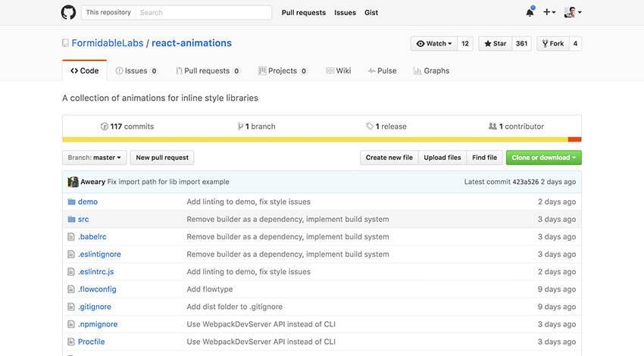This screenshot has width=644, height=356.
Task: Focus the Search input field
Action: pos(204,12)
